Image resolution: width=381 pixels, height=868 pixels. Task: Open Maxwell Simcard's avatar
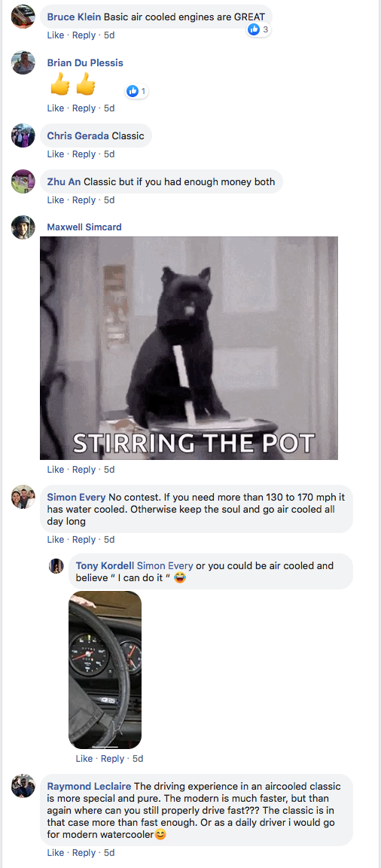pos(23,227)
